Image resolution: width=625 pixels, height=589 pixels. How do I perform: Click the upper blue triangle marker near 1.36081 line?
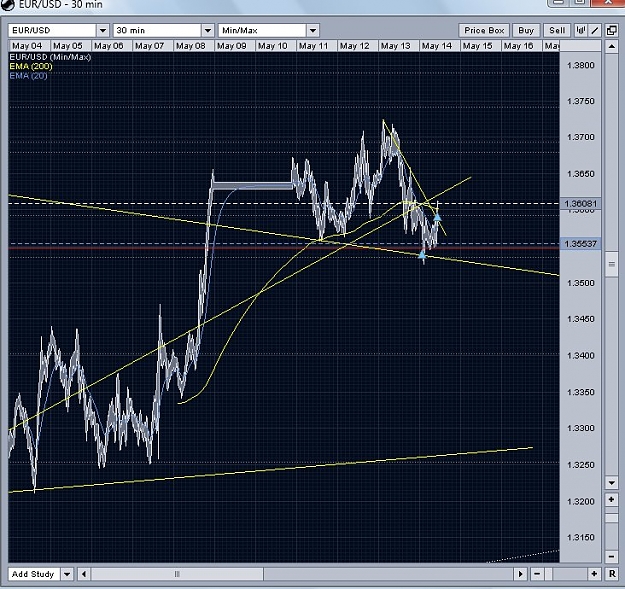(x=437, y=217)
